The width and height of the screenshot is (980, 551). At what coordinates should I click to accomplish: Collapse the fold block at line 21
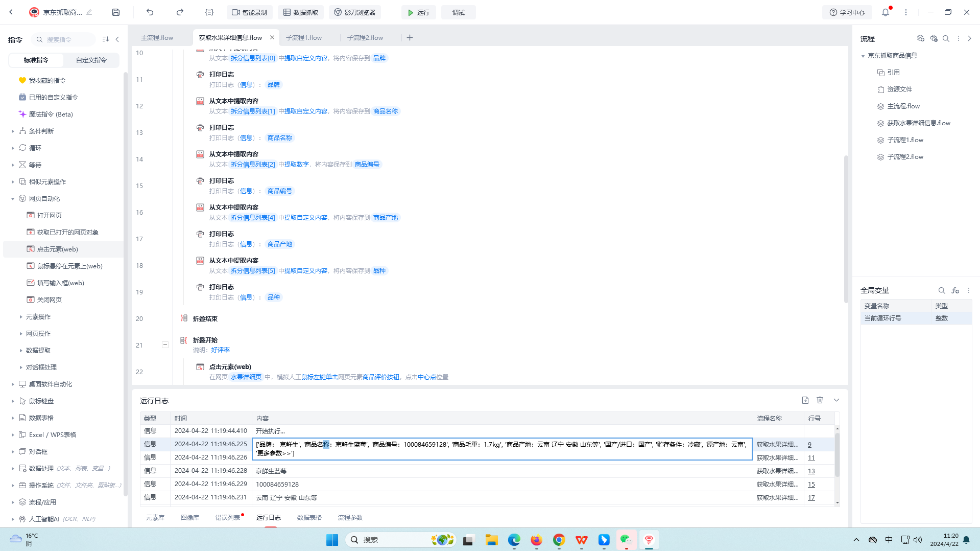(x=165, y=345)
